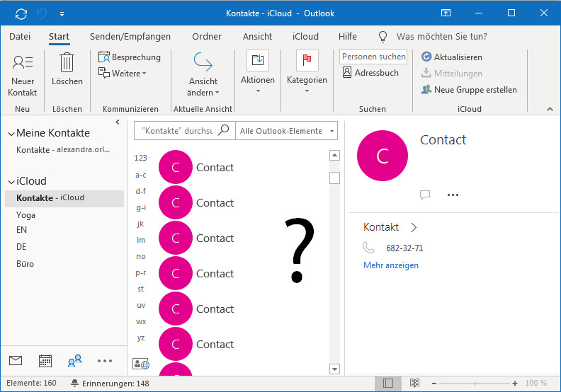The width and height of the screenshot is (561, 392).
Task: Open the Quick Access Toolbar customize arrow
Action: [62, 14]
